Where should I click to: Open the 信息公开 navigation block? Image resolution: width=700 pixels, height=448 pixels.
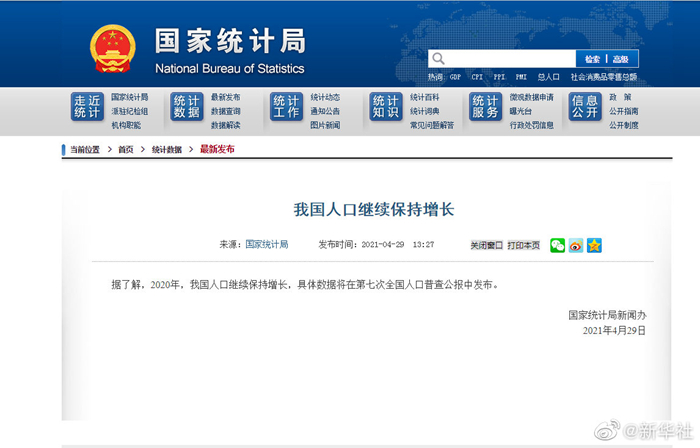(x=585, y=107)
